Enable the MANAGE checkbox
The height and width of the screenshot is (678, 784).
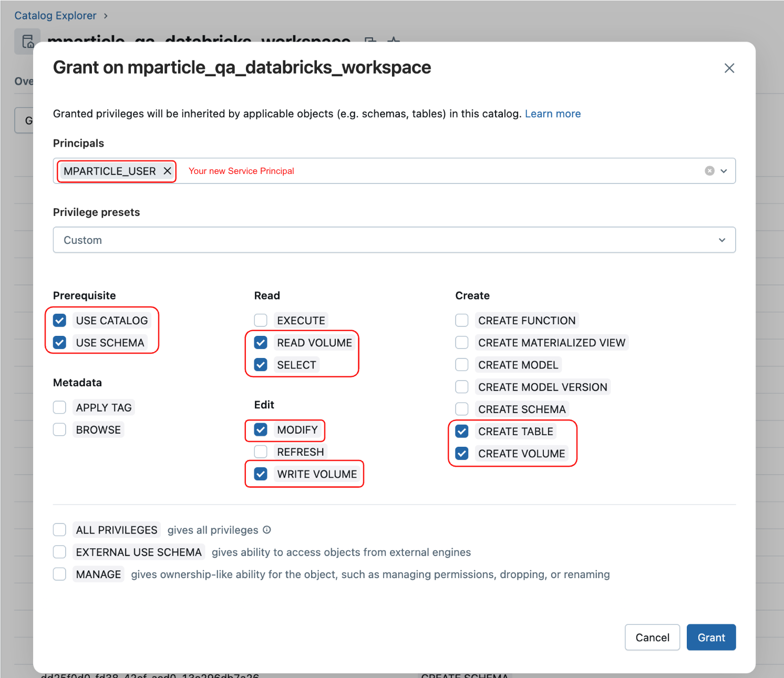pyautogui.click(x=59, y=574)
